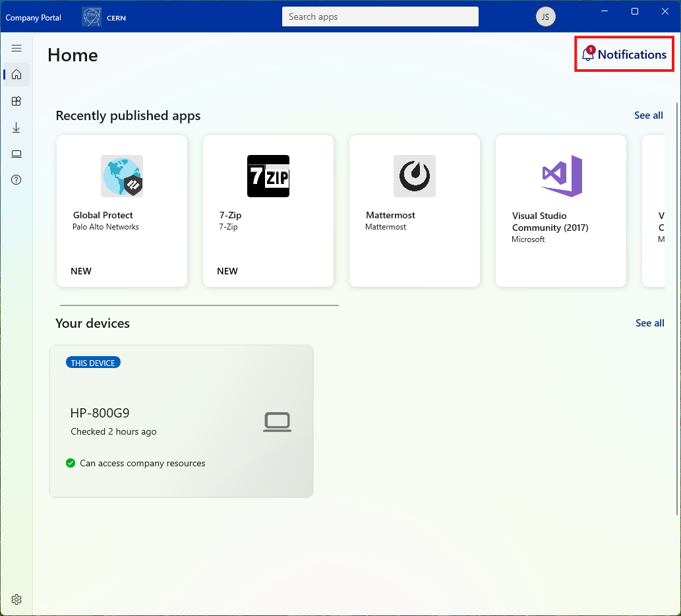Open the hamburger navigation menu
Viewport: 681px width, 616px height.
(x=16, y=48)
